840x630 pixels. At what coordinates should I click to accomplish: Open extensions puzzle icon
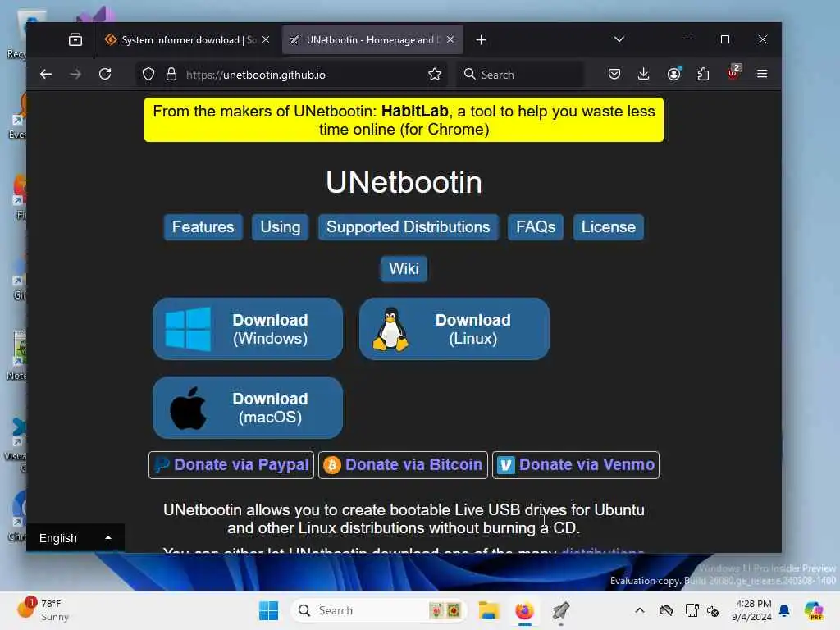click(x=703, y=74)
